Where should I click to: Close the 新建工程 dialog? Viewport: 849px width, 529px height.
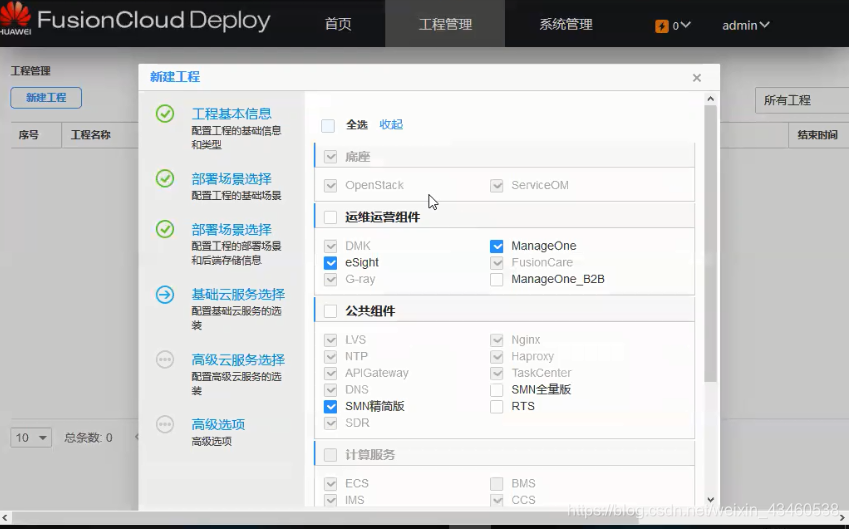(697, 78)
